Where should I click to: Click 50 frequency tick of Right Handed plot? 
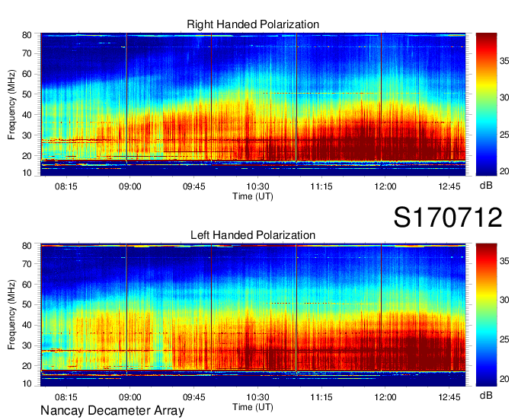click(x=27, y=94)
